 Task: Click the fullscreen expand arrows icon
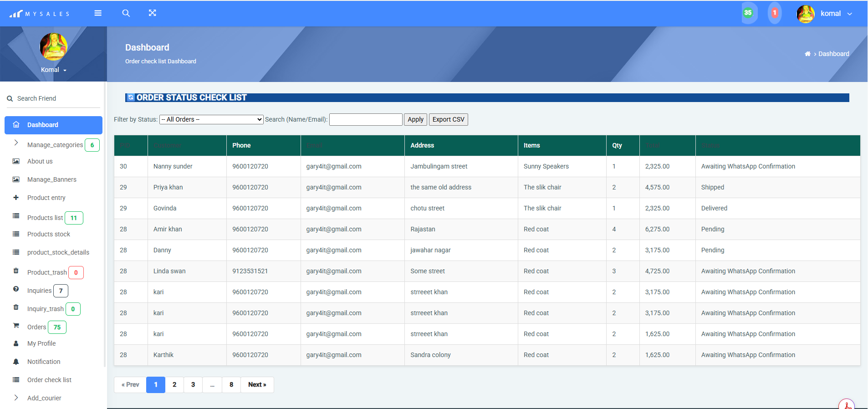pyautogui.click(x=153, y=13)
